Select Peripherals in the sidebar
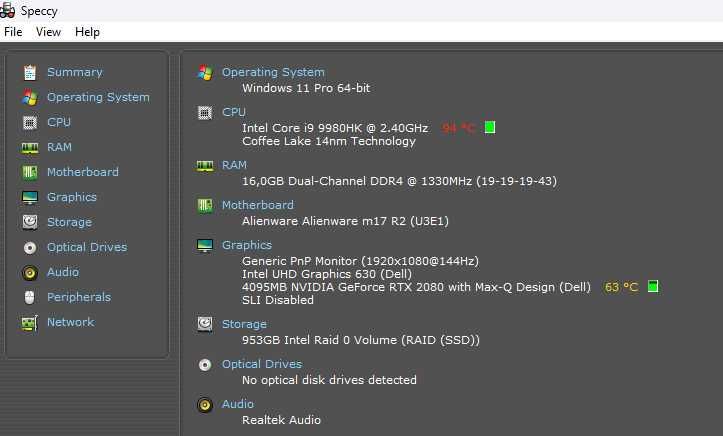The height and width of the screenshot is (436, 723). pos(79,297)
